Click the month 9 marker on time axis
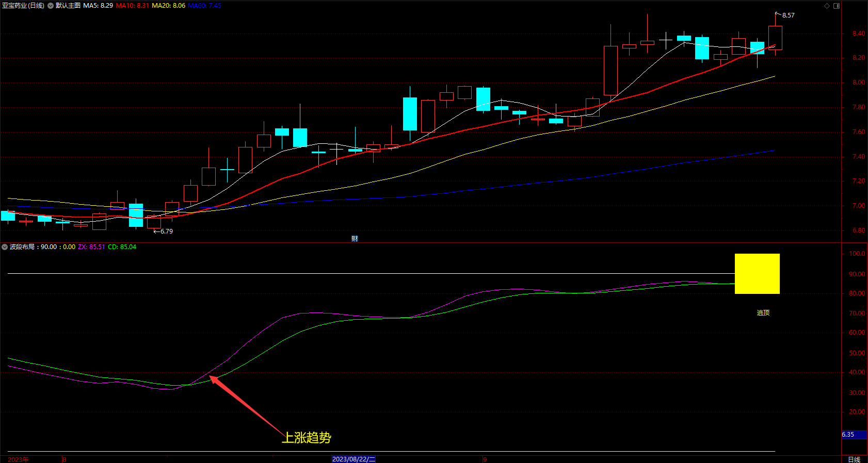Screen dimensions: 868x463 (x=485, y=459)
